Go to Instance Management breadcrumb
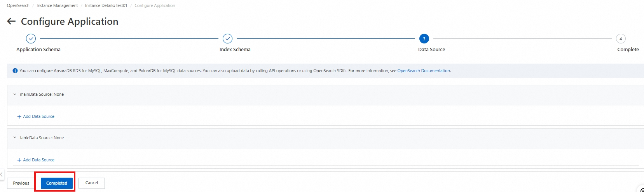 (57, 5)
